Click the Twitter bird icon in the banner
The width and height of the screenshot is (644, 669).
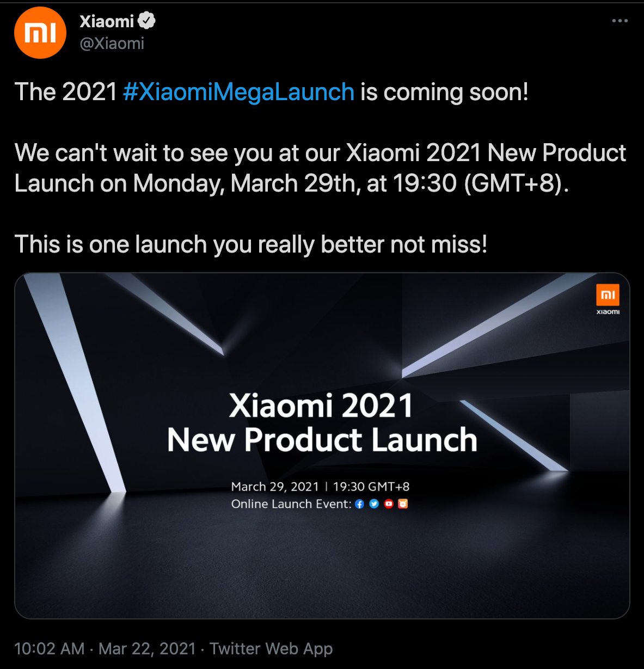[374, 504]
